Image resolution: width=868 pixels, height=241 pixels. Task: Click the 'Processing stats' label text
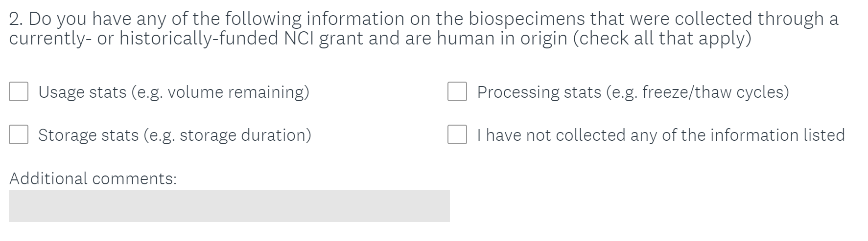539,92
